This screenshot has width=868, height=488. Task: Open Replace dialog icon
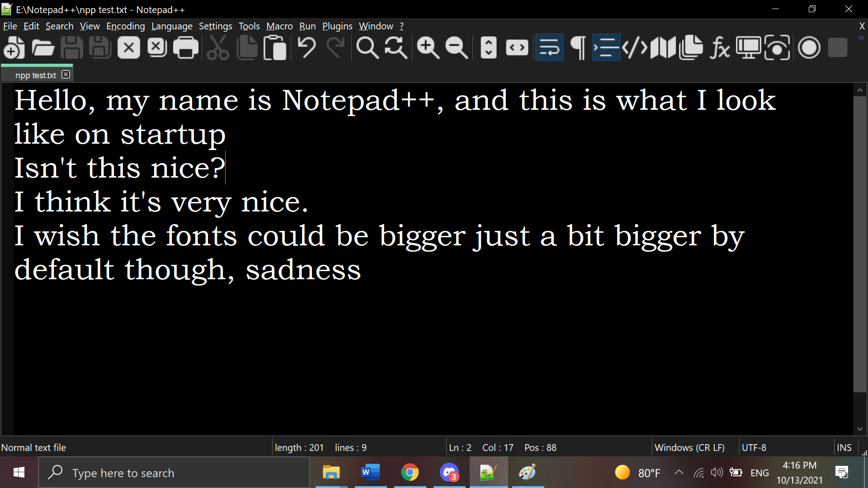(396, 47)
